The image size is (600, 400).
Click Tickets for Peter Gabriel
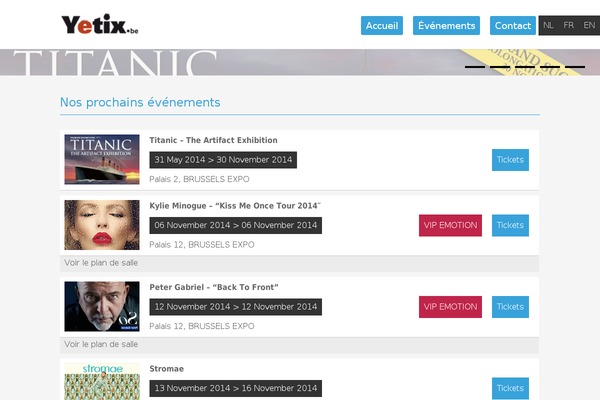(x=510, y=307)
